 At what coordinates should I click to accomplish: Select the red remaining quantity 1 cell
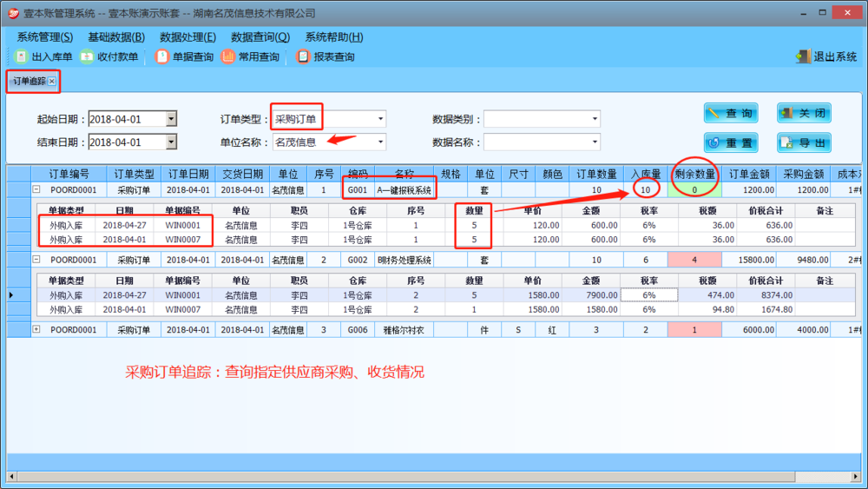(694, 329)
